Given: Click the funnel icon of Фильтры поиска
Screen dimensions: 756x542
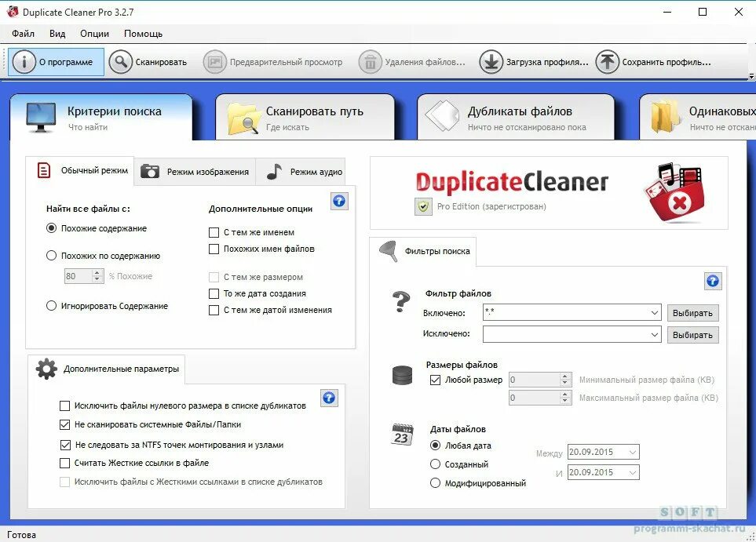Looking at the screenshot, I should pos(389,251).
